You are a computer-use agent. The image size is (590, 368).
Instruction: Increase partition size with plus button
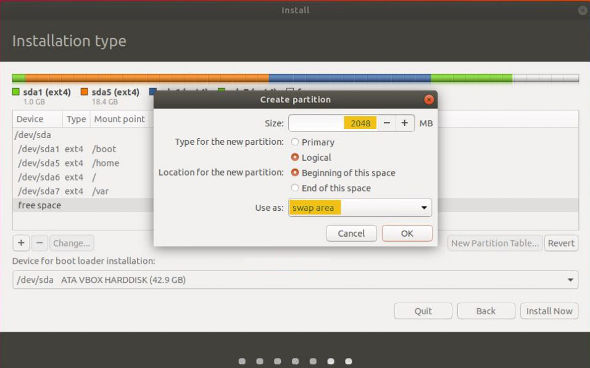tap(404, 123)
